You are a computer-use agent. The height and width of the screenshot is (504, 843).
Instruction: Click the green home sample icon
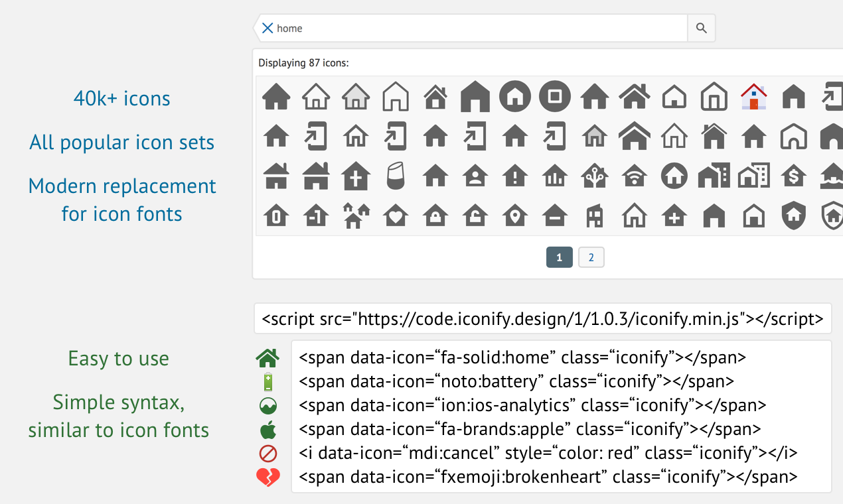(268, 359)
